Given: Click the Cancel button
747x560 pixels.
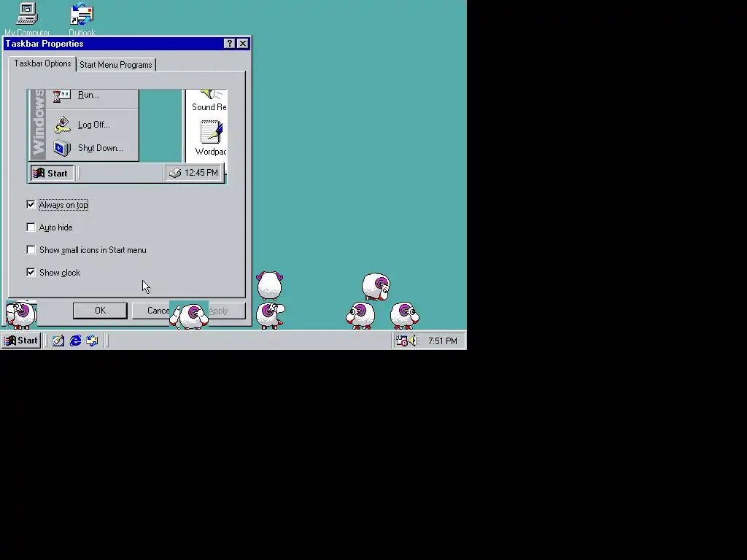Looking at the screenshot, I should click(150, 311).
